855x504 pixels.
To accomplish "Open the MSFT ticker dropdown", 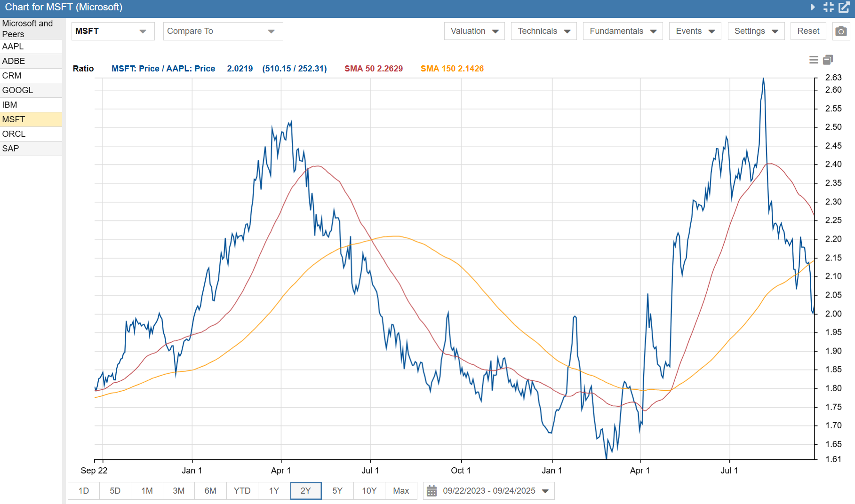I will click(x=112, y=31).
